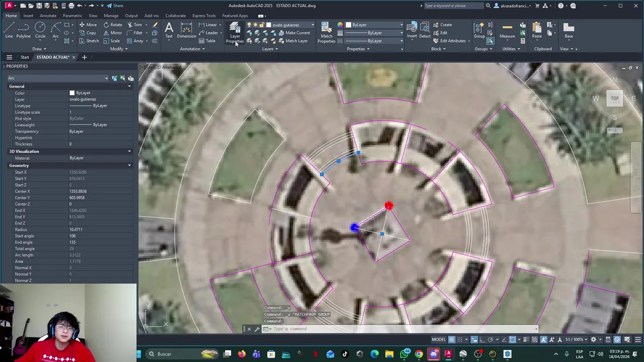Click the customization menu icon in status bar

click(638, 339)
